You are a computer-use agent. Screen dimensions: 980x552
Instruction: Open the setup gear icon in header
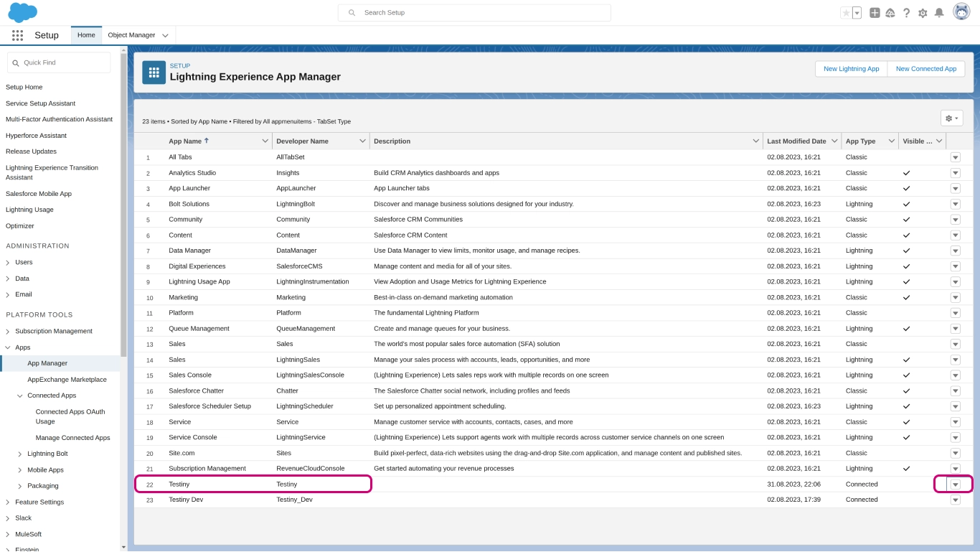pyautogui.click(x=923, y=13)
